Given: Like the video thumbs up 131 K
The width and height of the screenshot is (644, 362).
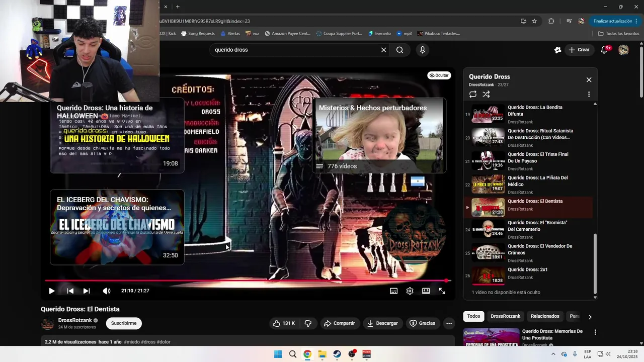Looking at the screenshot, I should [284, 323].
